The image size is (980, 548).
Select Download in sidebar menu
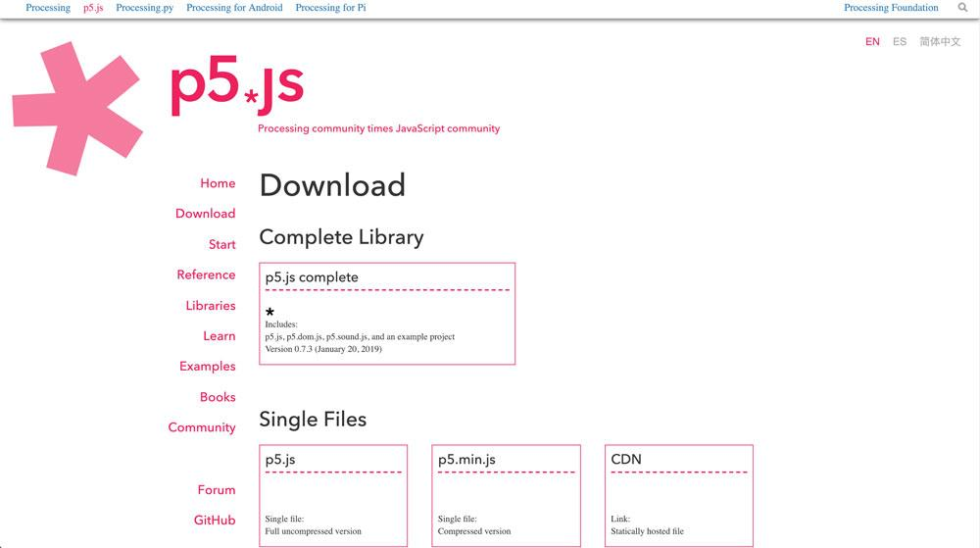point(205,214)
